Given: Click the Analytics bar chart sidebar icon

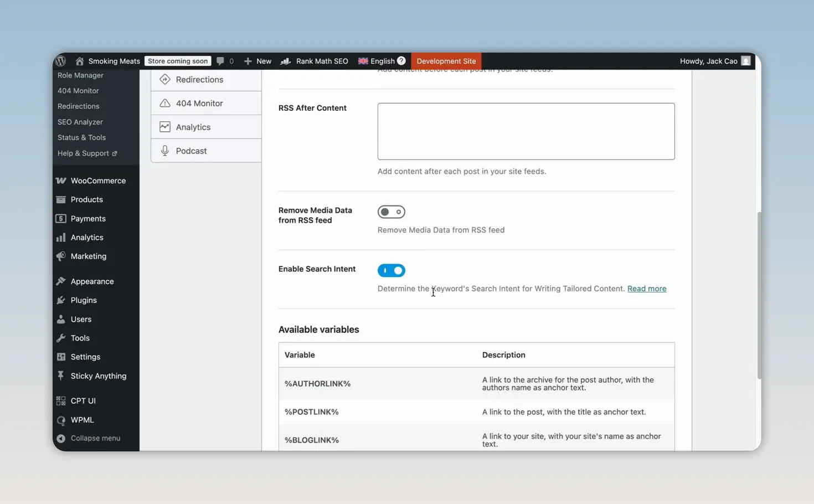Looking at the screenshot, I should [x=61, y=237].
